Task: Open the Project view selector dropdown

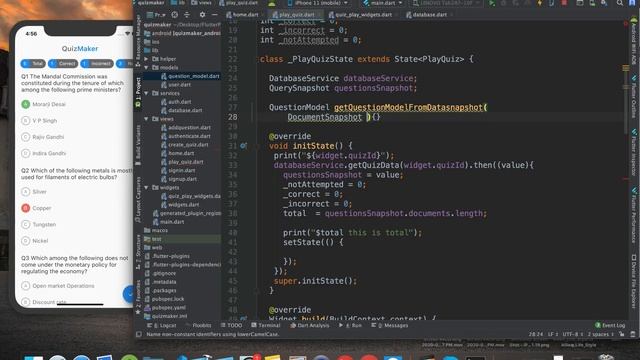Action: click(x=156, y=15)
